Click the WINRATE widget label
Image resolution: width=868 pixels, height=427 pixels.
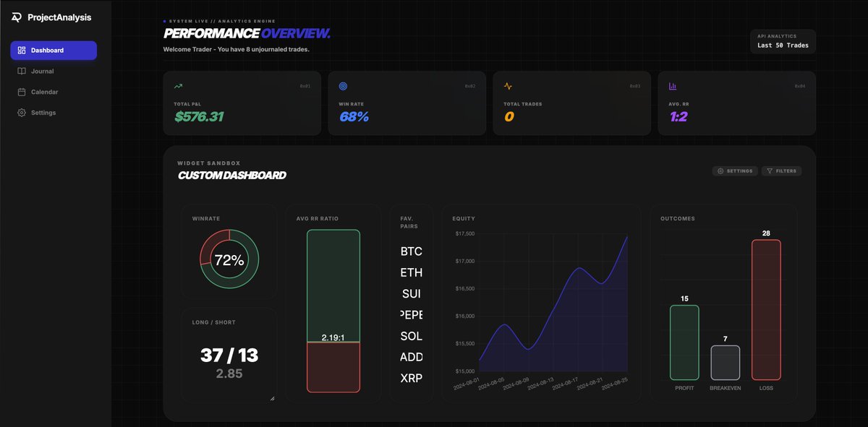tap(205, 218)
